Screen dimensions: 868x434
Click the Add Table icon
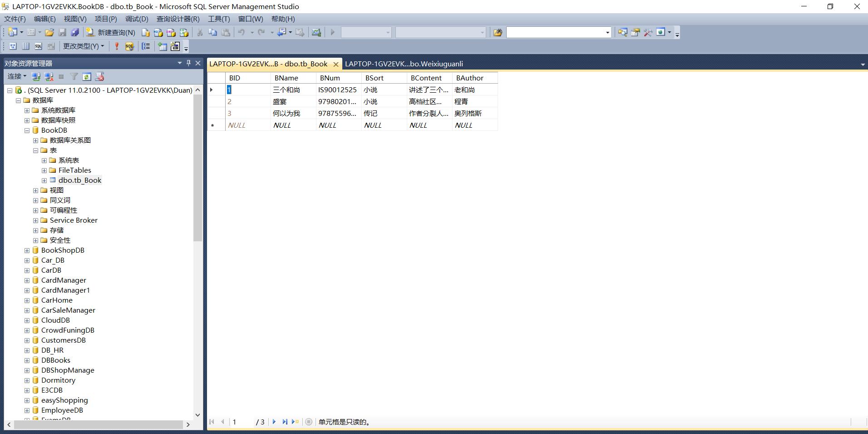point(162,46)
